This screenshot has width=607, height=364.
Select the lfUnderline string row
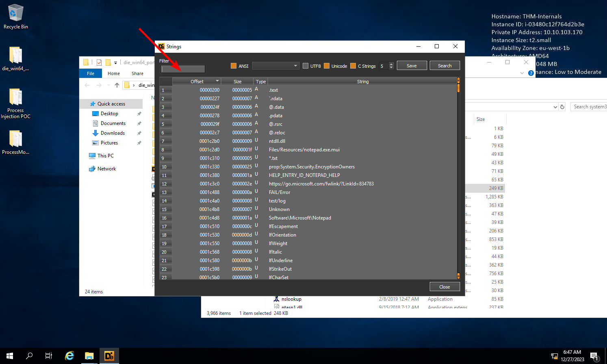tap(309, 261)
